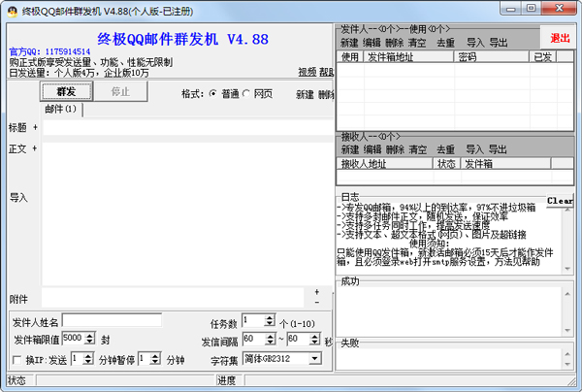582x392 pixels.
Task: Click 清空 in the recipient toolbar
Action: pyautogui.click(x=417, y=150)
